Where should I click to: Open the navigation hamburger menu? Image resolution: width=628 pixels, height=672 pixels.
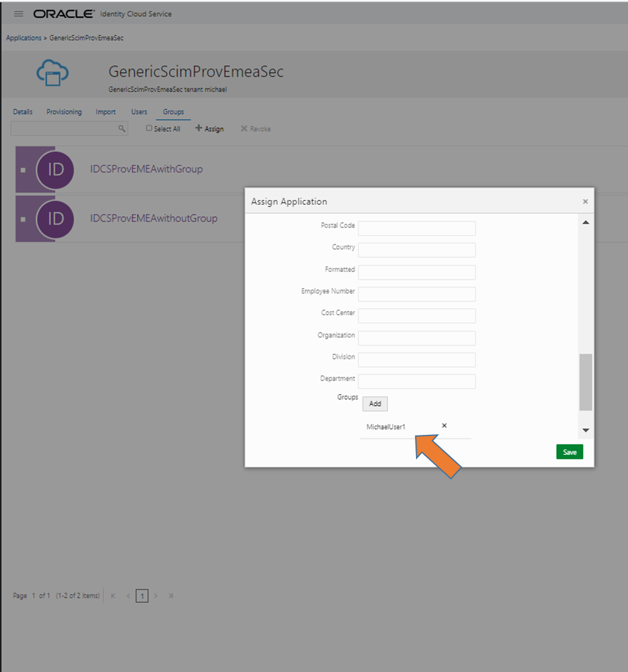(18, 14)
